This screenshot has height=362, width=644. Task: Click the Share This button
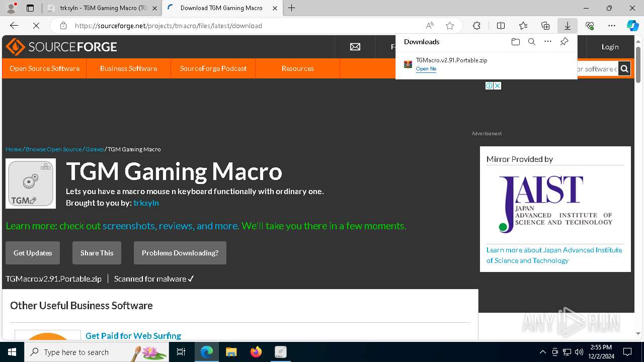[x=97, y=253]
